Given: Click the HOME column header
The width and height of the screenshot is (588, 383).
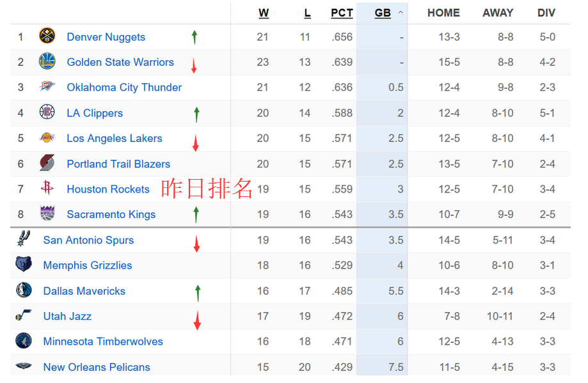Looking at the screenshot, I should pyautogui.click(x=443, y=13).
